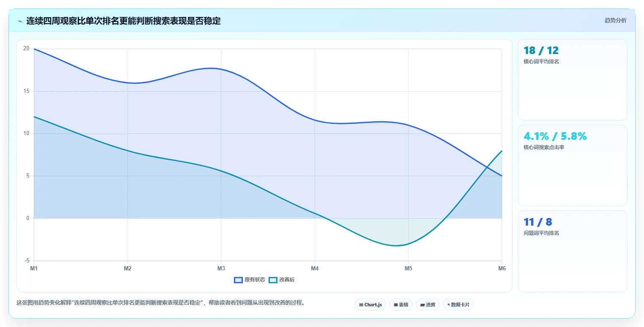
Task: Click the 表格 tag
Action: [401, 305]
